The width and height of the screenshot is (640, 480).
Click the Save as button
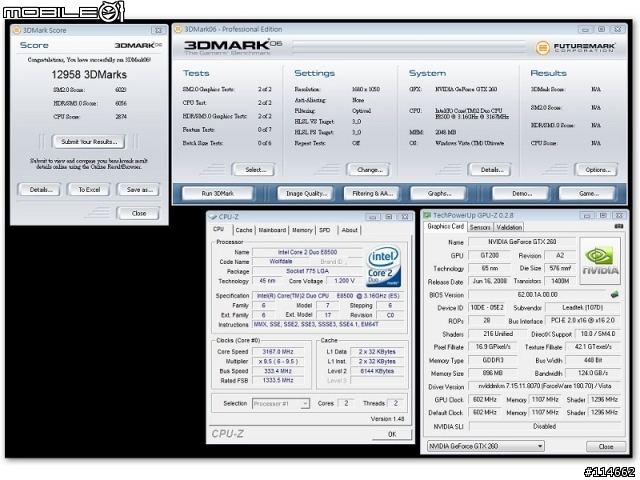coord(138,189)
